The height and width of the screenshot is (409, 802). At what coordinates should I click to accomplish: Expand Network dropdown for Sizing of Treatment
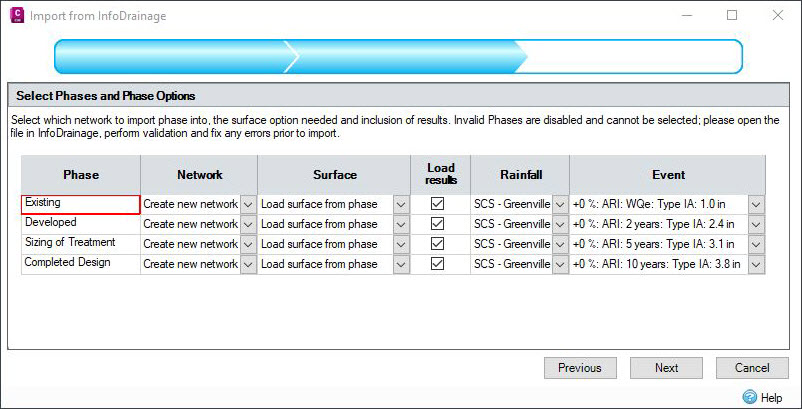(248, 244)
